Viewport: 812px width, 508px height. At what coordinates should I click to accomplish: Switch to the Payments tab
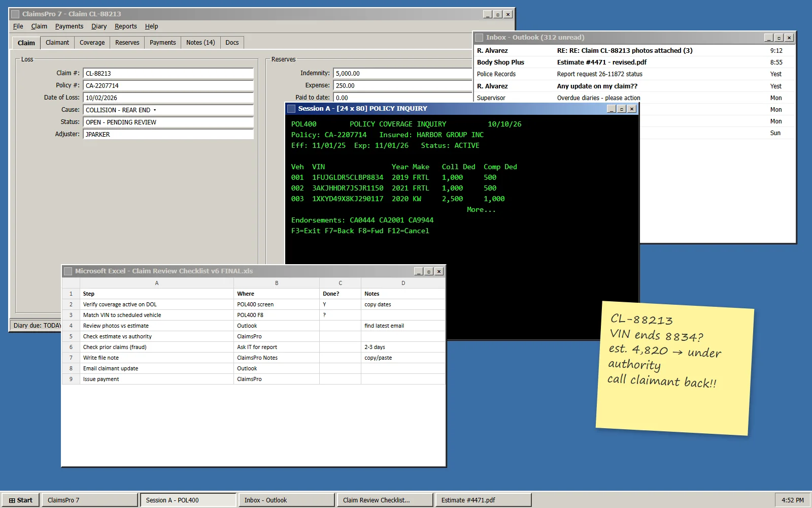click(x=162, y=43)
